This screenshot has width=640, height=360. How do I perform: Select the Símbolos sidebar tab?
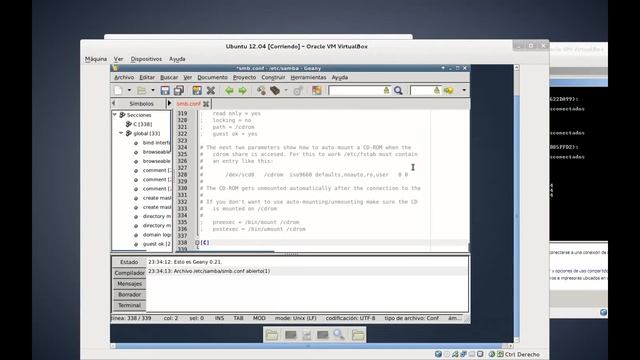click(141, 104)
